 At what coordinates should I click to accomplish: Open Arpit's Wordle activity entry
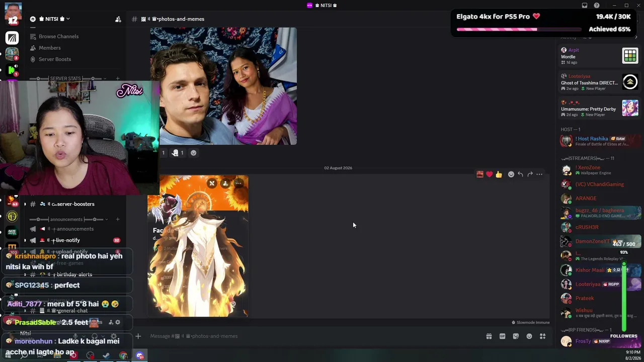tap(599, 56)
